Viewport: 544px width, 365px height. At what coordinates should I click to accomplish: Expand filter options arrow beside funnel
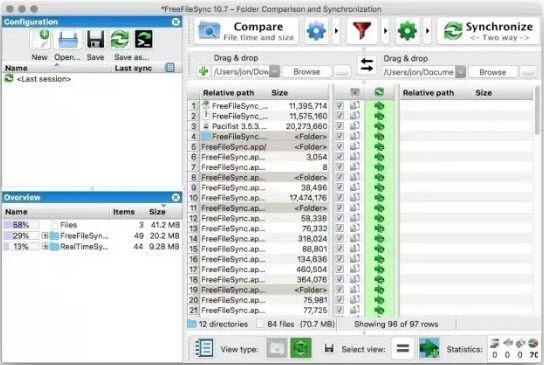tap(385, 31)
